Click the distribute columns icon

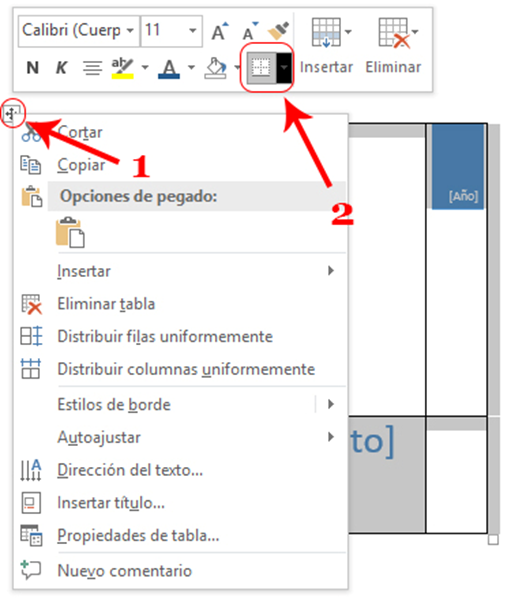[x=30, y=368]
